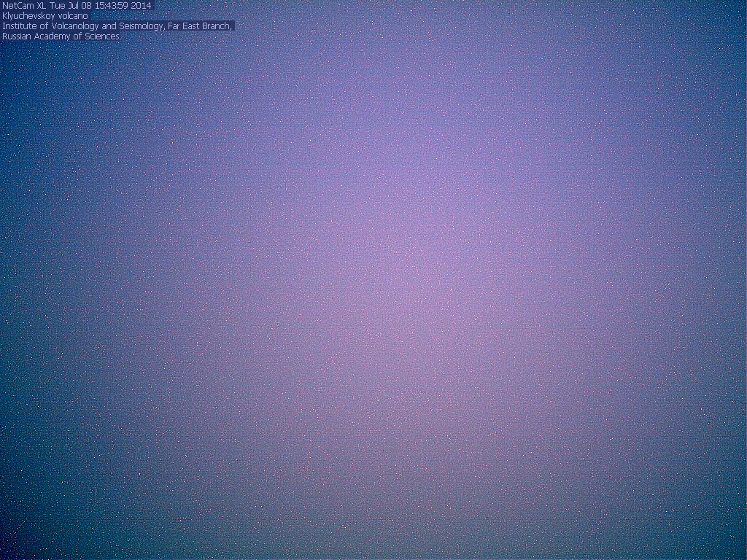Click the 'Russian Academy of Sciences' text
The height and width of the screenshot is (560, 747).
[x=61, y=36]
